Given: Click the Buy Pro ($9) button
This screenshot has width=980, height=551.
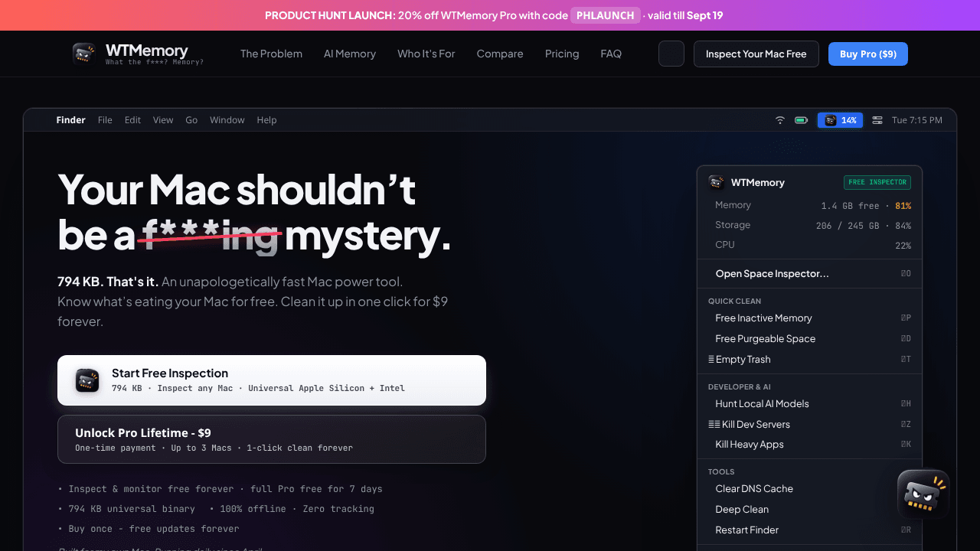Looking at the screenshot, I should click(868, 54).
